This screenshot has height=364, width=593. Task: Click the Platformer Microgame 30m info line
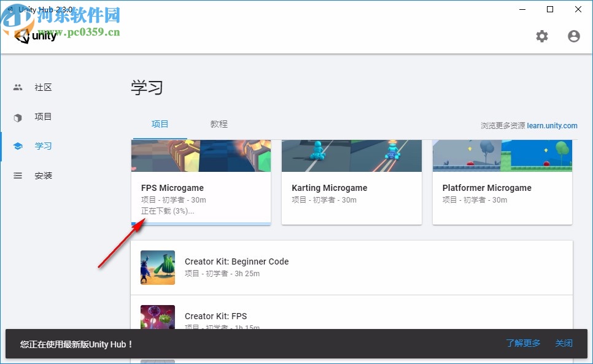tap(475, 200)
